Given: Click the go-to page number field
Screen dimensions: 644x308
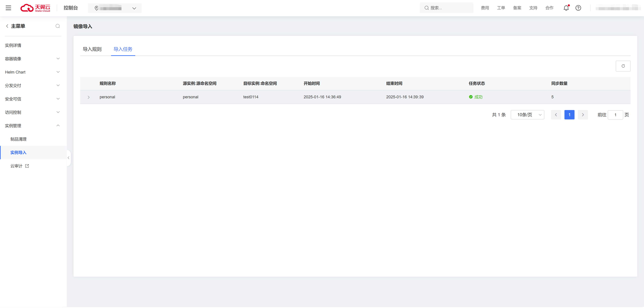Looking at the screenshot, I should [615, 115].
